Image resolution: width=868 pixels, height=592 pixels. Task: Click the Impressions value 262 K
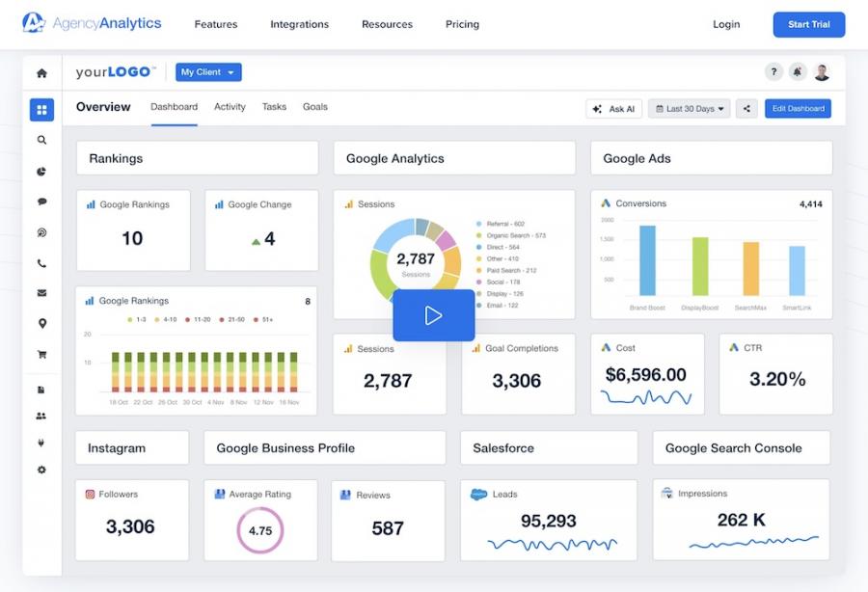coord(742,520)
